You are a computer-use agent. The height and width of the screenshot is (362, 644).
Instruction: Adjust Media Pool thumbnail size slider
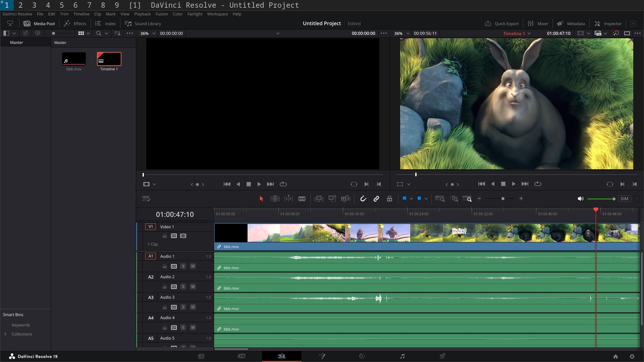click(x=53, y=33)
